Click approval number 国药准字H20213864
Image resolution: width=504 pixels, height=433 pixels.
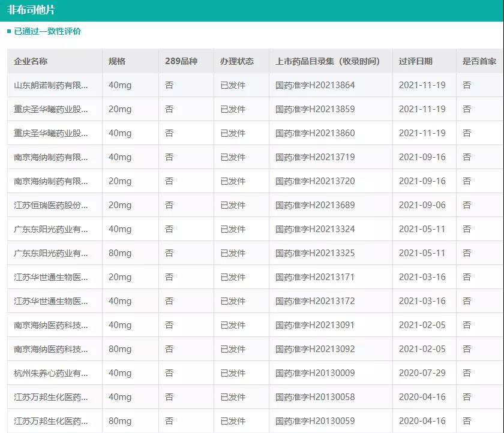tap(315, 85)
